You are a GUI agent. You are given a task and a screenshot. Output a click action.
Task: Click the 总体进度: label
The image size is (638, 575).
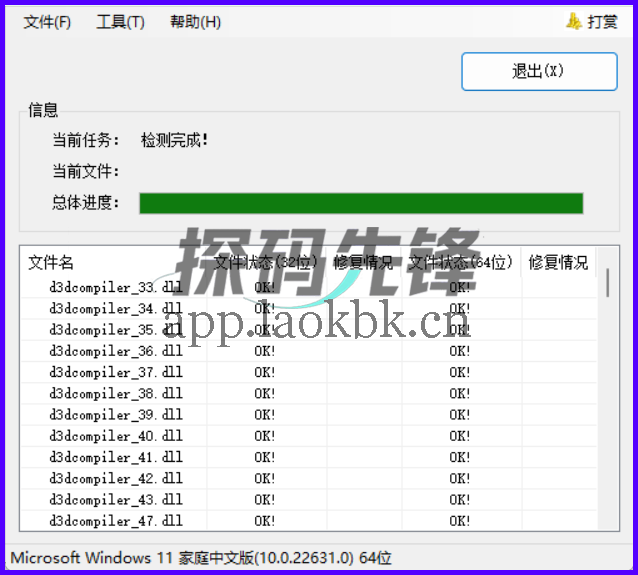[x=86, y=202]
